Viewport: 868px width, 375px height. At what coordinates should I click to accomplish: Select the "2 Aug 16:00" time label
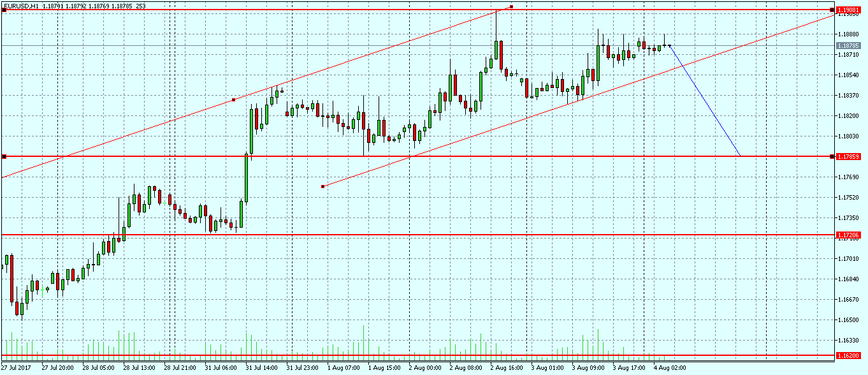coord(507,368)
